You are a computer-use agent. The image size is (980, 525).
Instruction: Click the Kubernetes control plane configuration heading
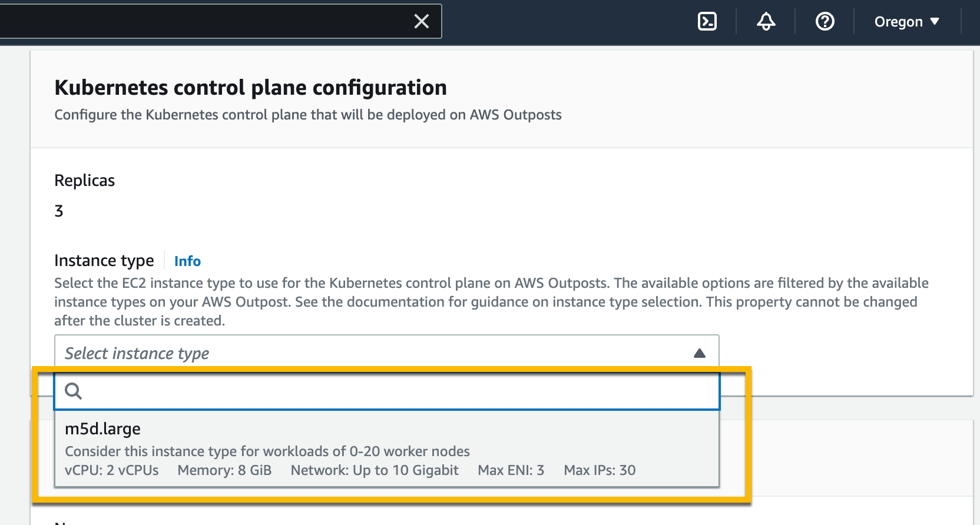[250, 87]
